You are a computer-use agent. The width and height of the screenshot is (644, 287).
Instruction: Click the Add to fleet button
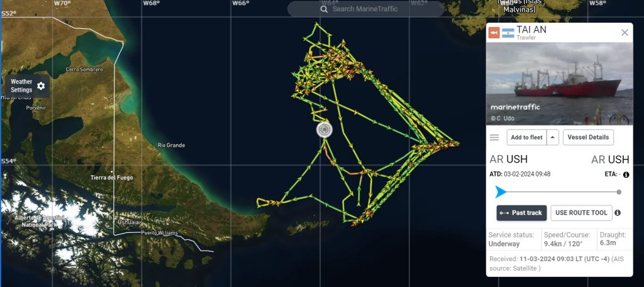(526, 138)
